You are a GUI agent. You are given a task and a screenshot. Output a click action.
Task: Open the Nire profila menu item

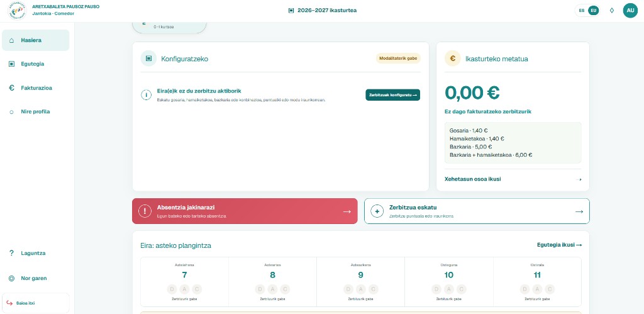click(36, 111)
